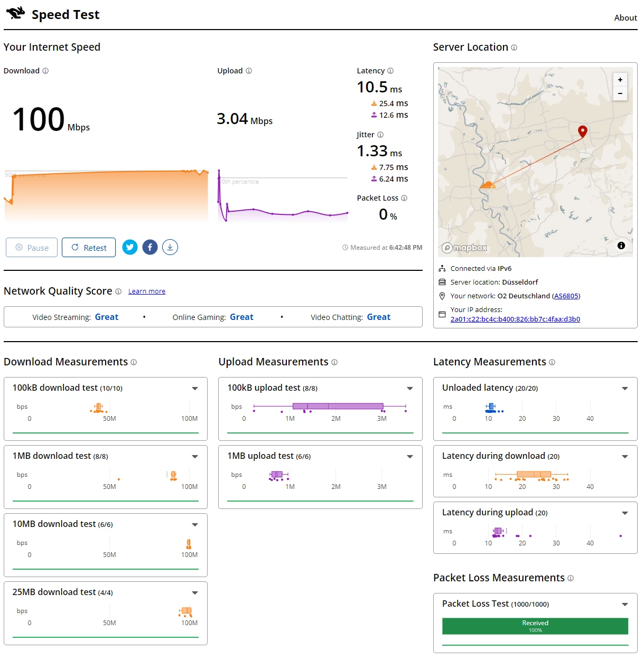
Task: Retest the internet speed
Action: (89, 248)
